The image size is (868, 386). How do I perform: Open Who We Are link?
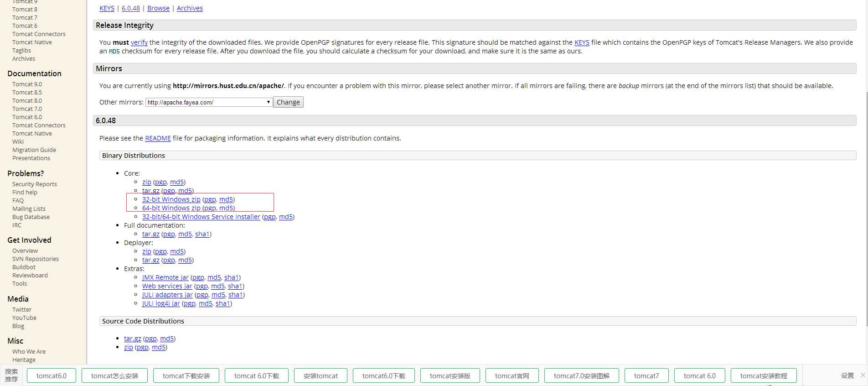point(29,351)
